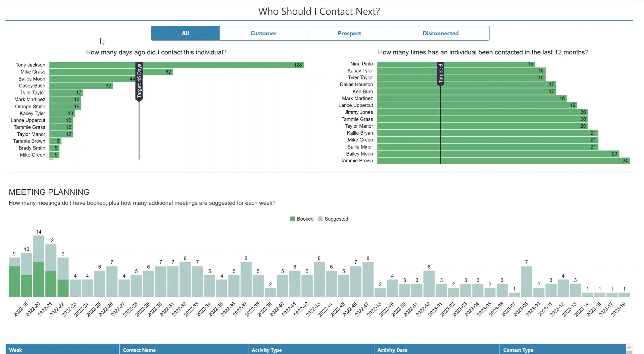Image resolution: width=644 pixels, height=354 pixels.
Task: Click the Contact Type column header
Action: 518,350
